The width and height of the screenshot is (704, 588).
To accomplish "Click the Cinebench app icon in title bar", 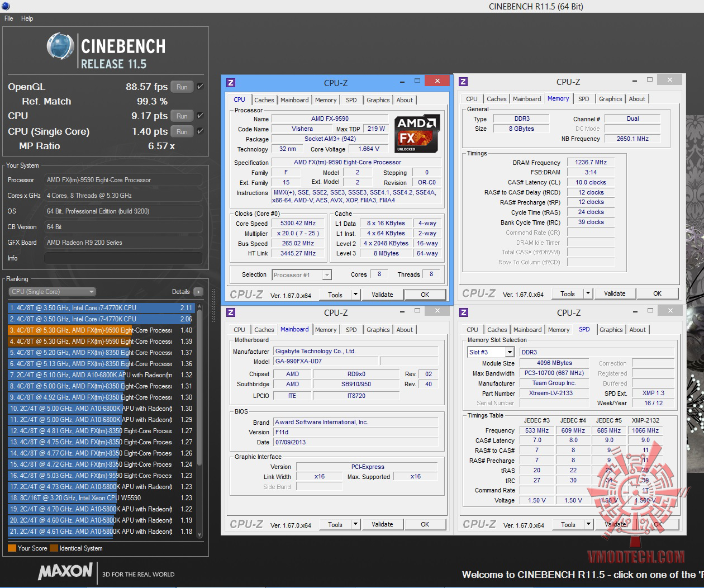I will [x=4, y=6].
